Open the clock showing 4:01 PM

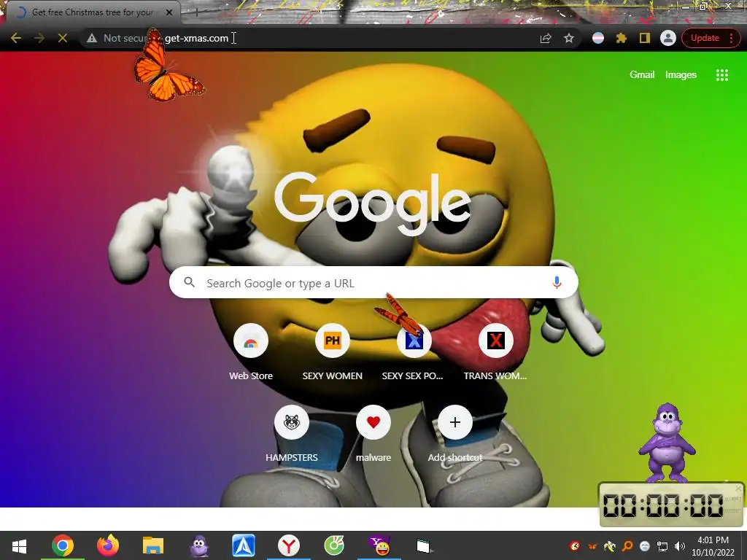click(x=713, y=545)
